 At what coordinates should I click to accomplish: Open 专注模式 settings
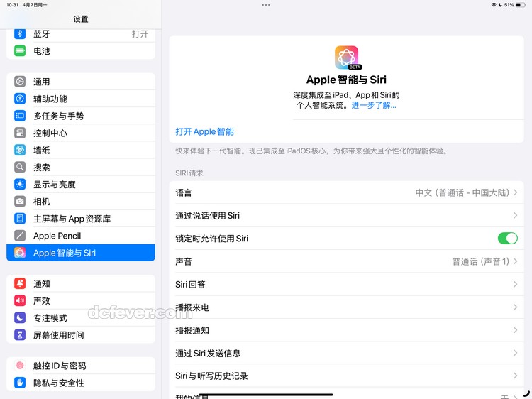tap(81, 318)
